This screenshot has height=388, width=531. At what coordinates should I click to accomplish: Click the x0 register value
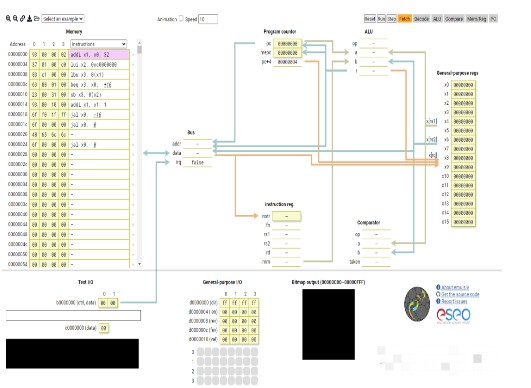click(463, 85)
